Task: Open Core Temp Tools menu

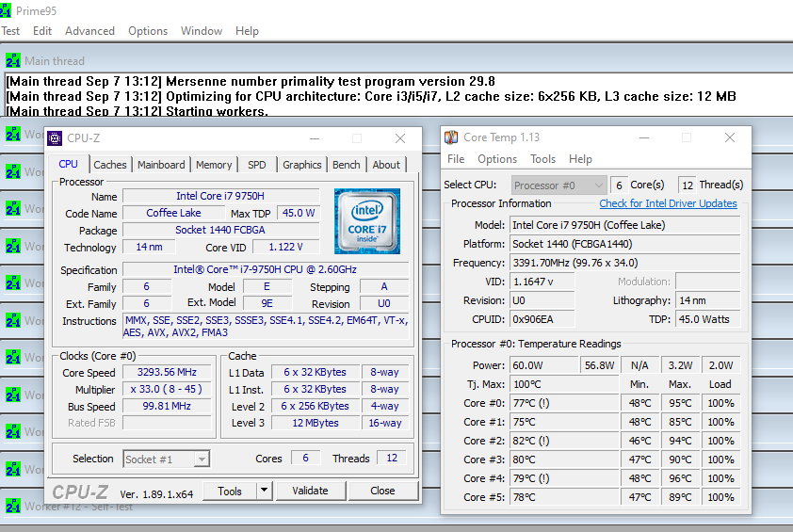Action: point(542,159)
